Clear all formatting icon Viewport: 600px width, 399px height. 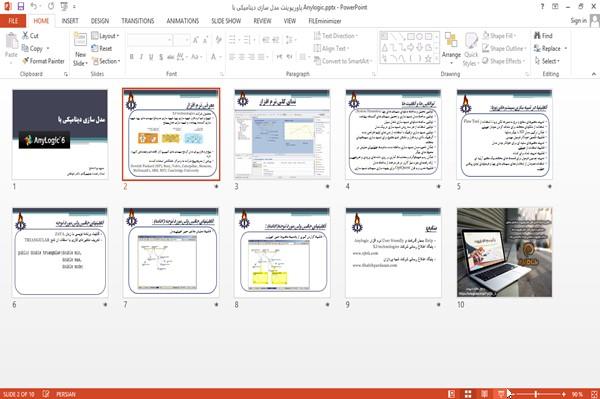(x=218, y=39)
